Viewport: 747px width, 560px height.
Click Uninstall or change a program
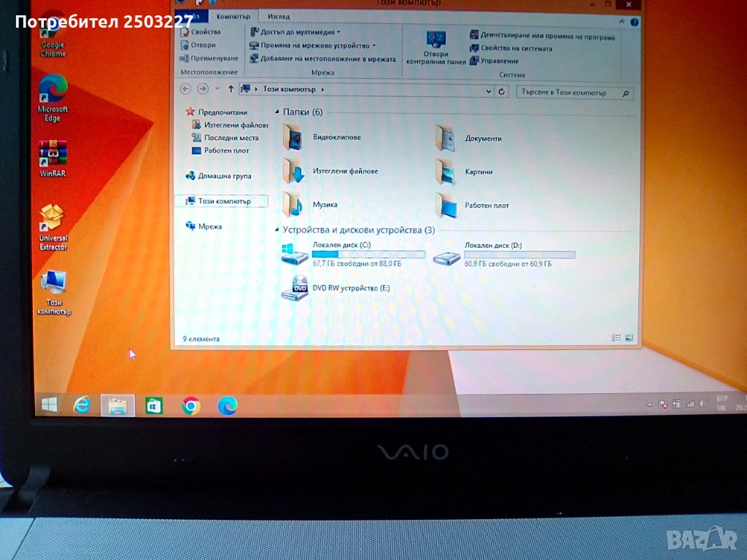click(x=542, y=36)
